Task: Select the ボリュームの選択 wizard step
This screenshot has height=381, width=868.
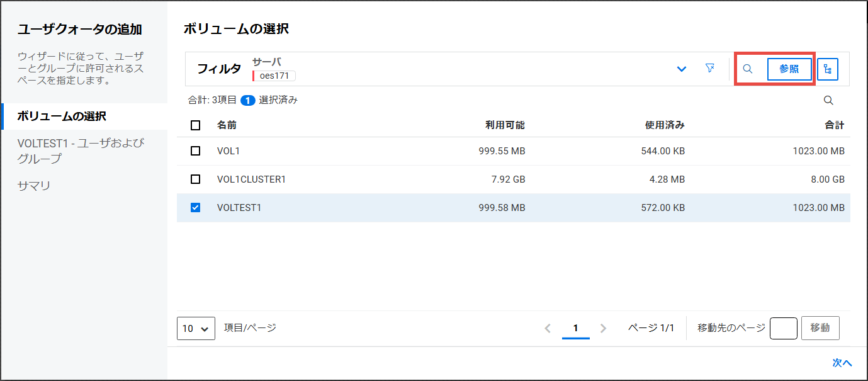Action: [x=62, y=117]
